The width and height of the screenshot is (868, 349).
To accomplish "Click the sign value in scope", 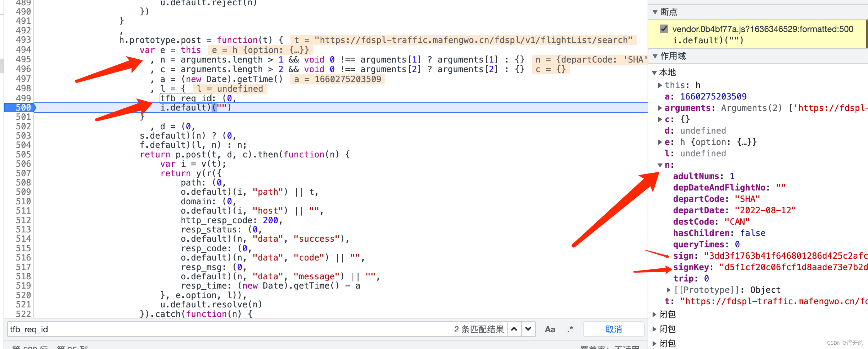I will (x=786, y=256).
